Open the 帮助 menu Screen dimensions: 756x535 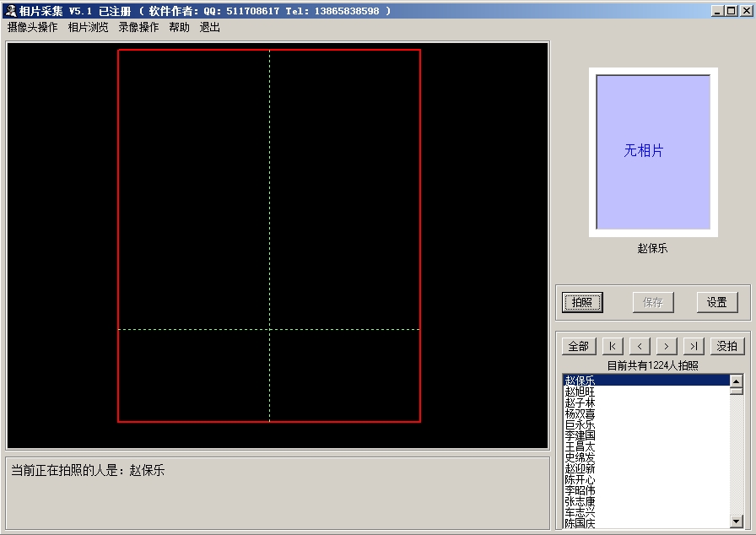click(x=180, y=28)
